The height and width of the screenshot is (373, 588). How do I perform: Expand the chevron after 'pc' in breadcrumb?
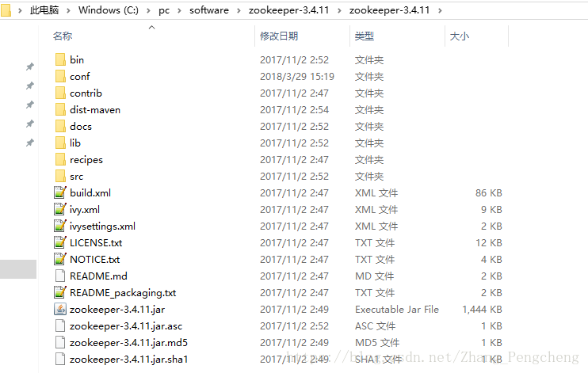tap(179, 10)
